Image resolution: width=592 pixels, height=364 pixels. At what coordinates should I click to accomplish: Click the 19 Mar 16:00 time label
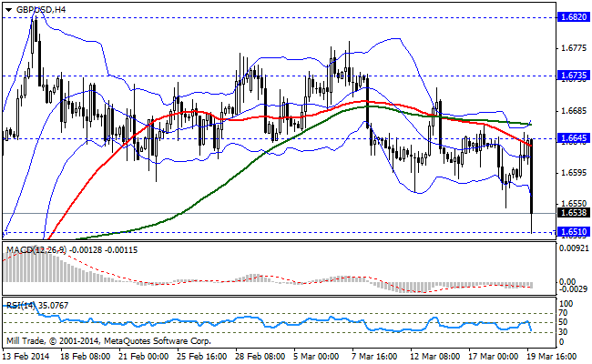coord(552,357)
